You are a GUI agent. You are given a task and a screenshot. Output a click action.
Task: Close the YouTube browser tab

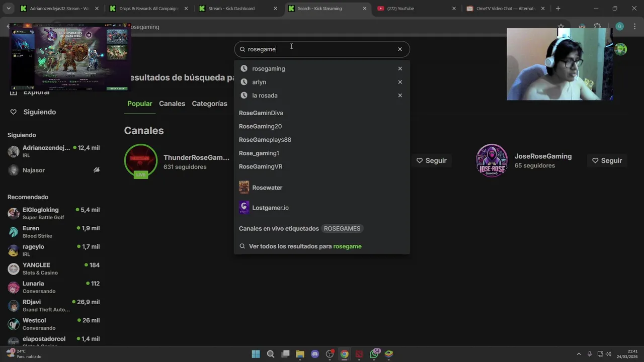(454, 9)
